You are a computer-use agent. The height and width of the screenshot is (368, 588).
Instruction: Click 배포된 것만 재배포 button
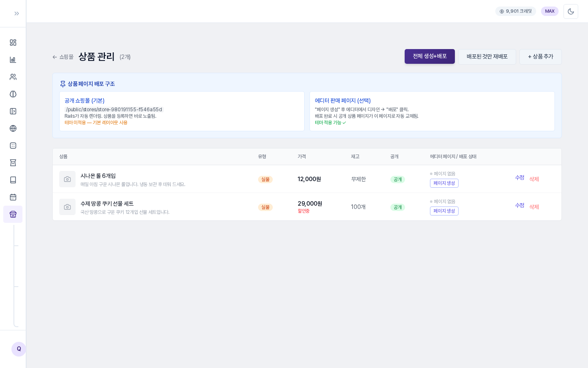[487, 57]
